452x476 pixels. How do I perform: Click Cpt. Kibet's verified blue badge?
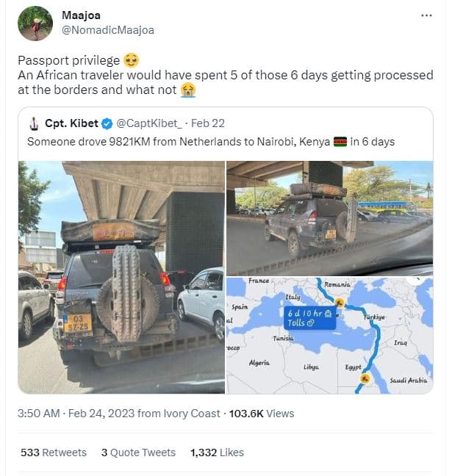106,122
